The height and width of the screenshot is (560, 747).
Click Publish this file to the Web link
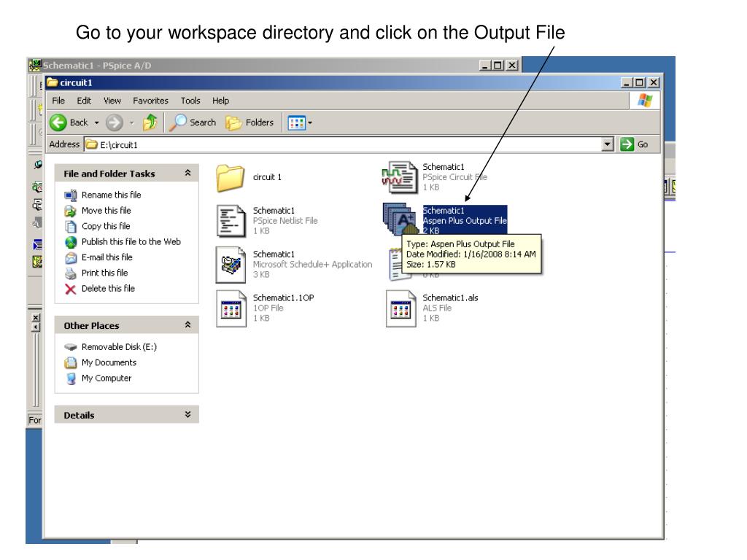click(x=131, y=242)
